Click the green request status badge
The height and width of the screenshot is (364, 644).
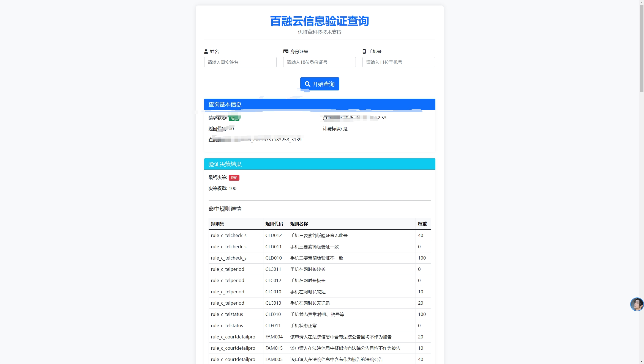tap(234, 118)
